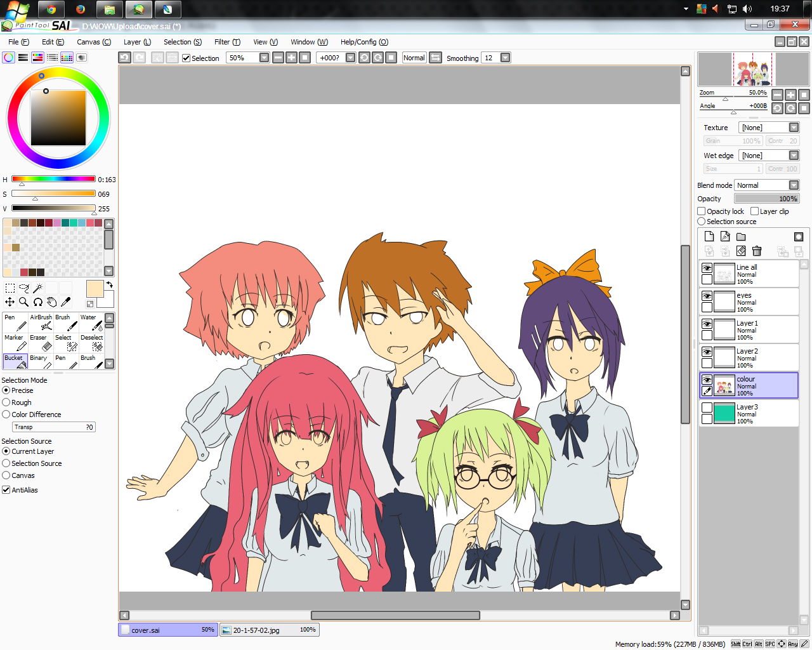Screen dimensions: 812x650
Task: Open the Canvas menu
Action: [x=94, y=42]
